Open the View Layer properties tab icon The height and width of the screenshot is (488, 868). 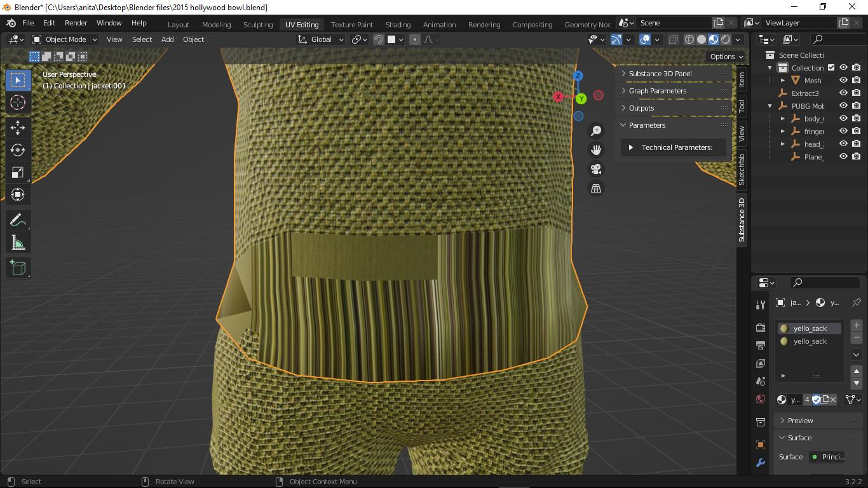coord(761,363)
